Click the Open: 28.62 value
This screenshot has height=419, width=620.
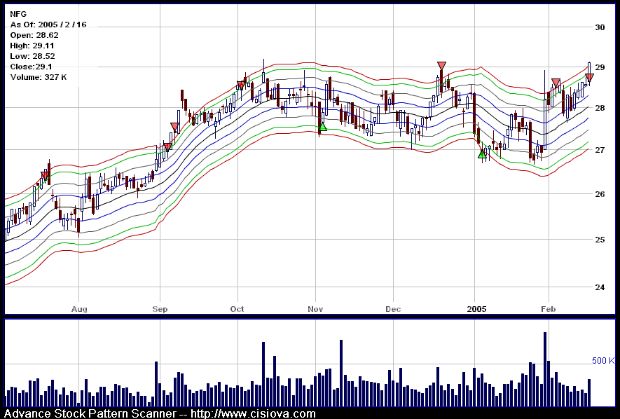click(32, 35)
